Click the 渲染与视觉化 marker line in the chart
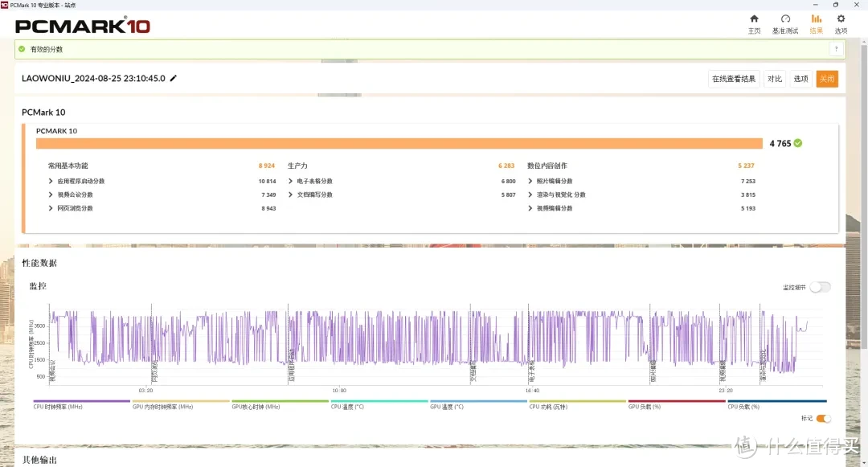The height and width of the screenshot is (467, 868). 760,343
